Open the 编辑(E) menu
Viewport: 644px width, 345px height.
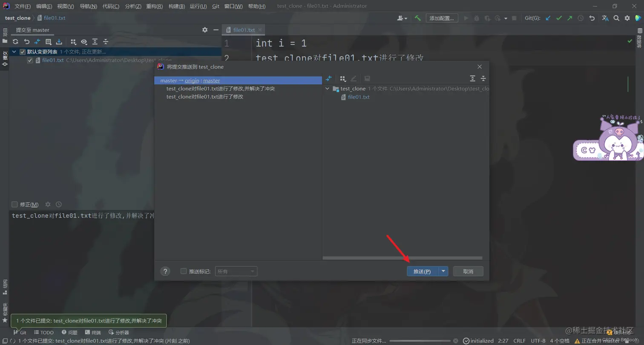pos(44,6)
